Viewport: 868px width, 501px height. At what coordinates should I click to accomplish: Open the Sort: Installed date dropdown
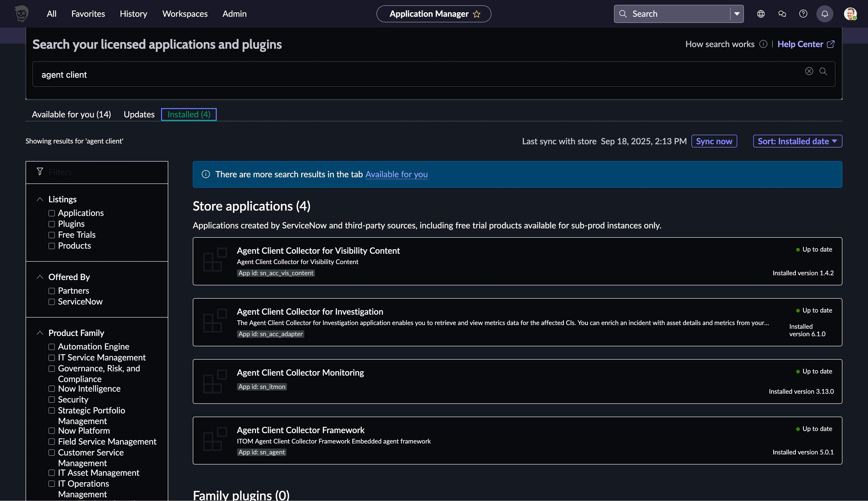point(797,141)
